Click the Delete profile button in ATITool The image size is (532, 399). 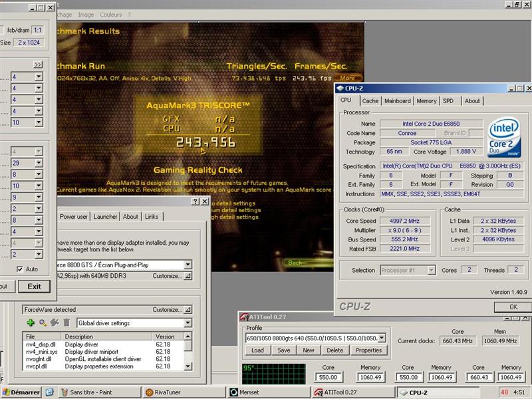335,350
